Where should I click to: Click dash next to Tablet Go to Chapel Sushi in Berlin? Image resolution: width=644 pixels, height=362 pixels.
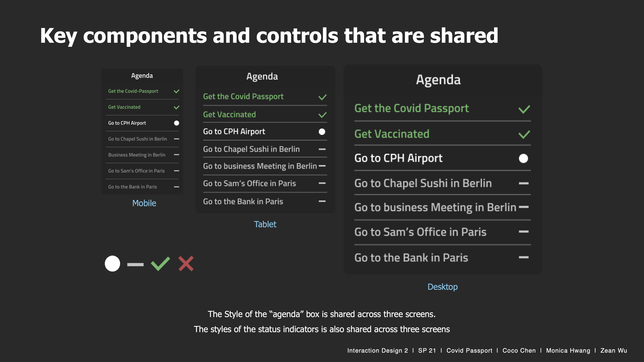[x=322, y=149]
